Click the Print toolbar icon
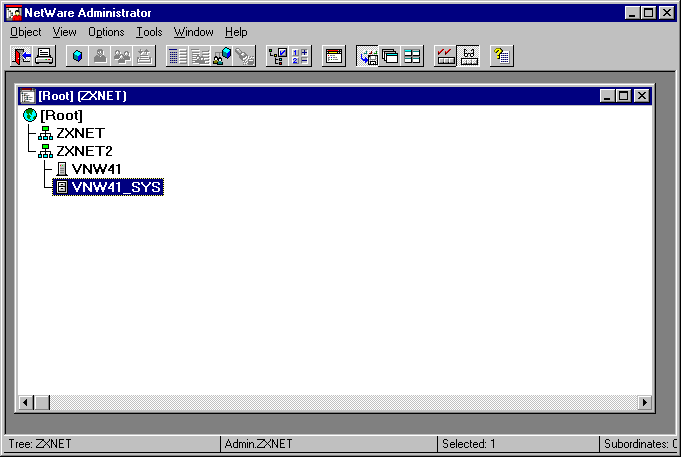Viewport: 681px width, 457px height. (x=44, y=56)
